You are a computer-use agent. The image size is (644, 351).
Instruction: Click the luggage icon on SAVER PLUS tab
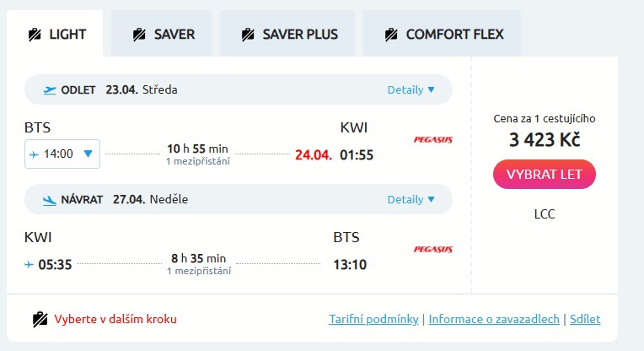point(248,35)
